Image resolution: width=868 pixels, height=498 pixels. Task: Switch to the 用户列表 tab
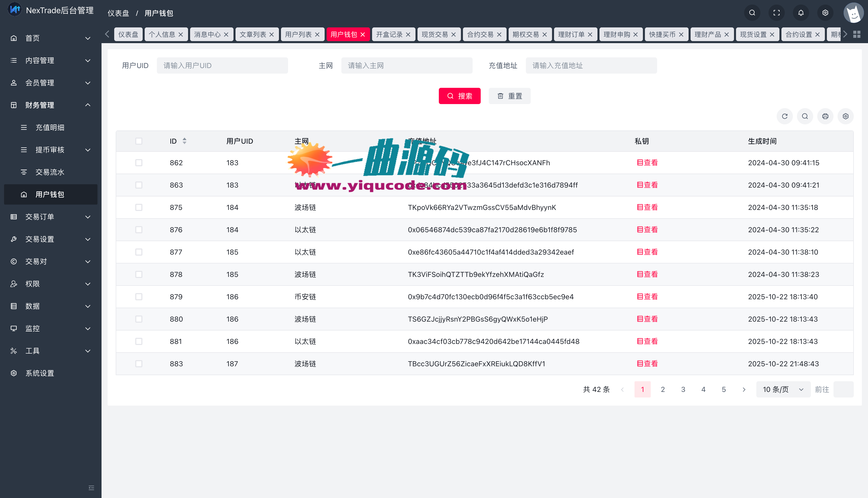pos(298,34)
